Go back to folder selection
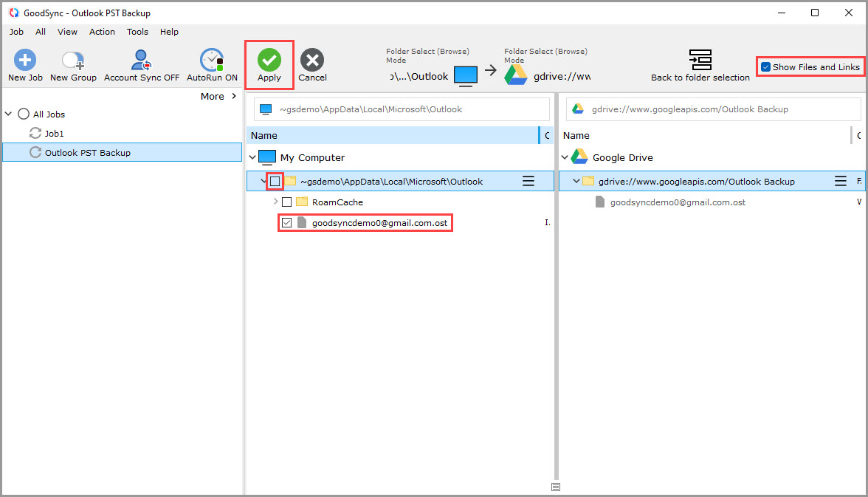The height and width of the screenshot is (497, 868). click(700, 66)
